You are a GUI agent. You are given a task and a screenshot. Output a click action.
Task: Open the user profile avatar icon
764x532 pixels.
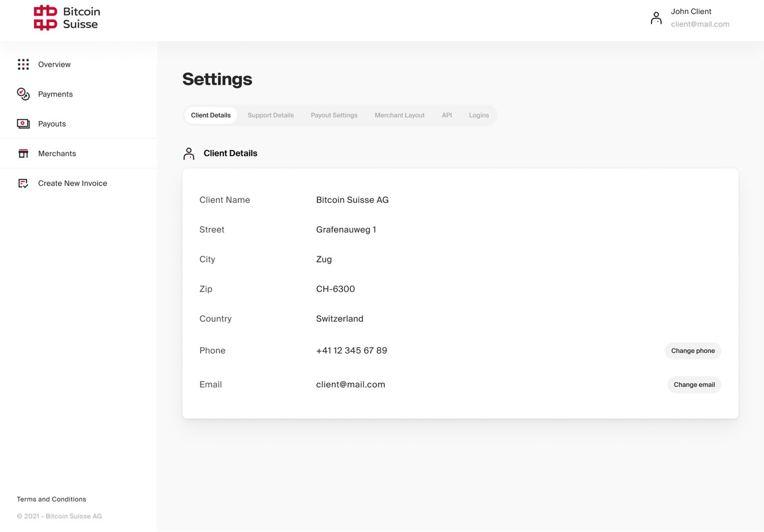[656, 18]
